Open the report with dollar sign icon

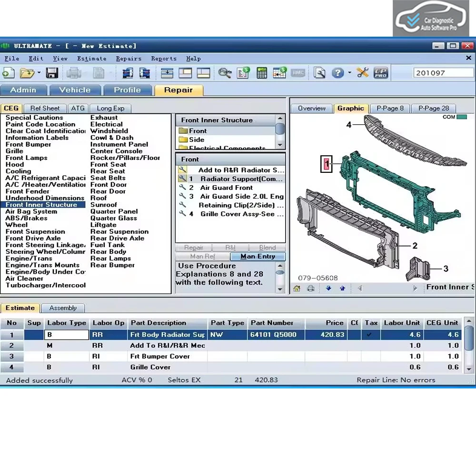point(243,73)
